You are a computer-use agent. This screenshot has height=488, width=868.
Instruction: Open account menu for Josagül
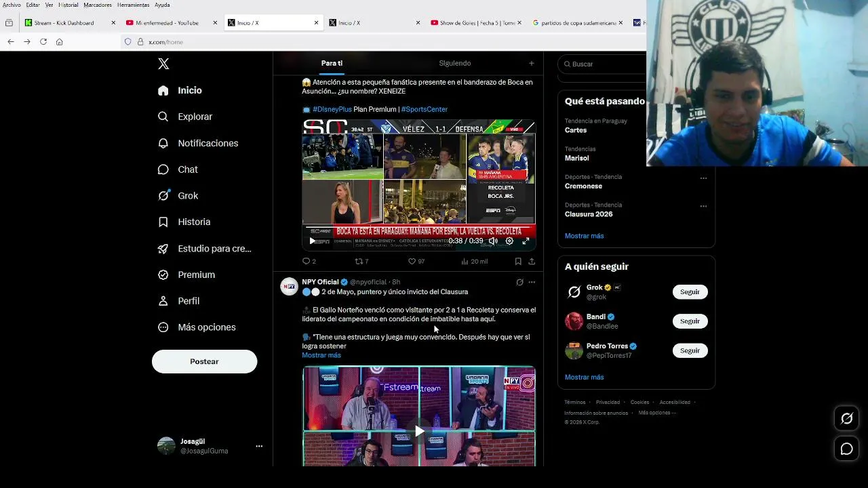(x=259, y=446)
